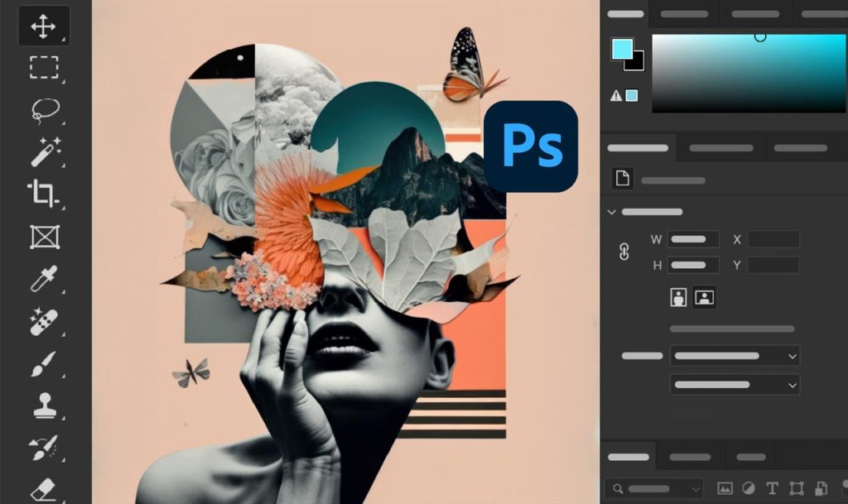
Task: Select the Eyedropper tool
Action: [44, 279]
